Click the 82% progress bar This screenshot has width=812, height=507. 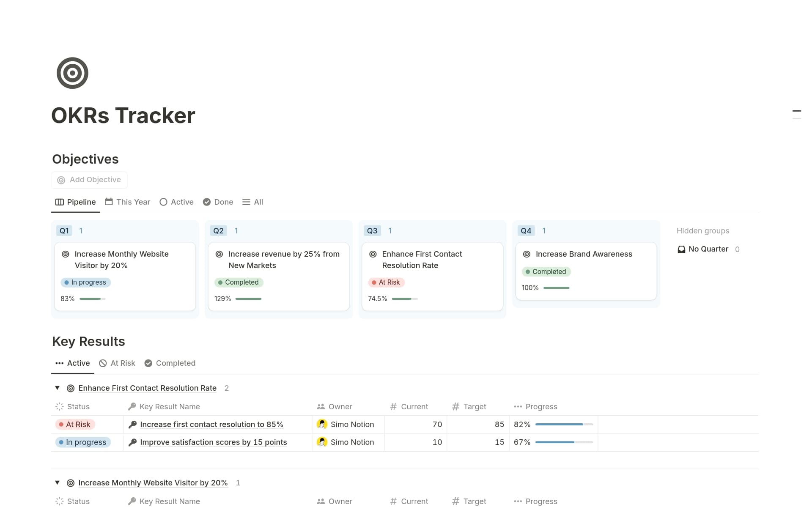click(x=564, y=425)
